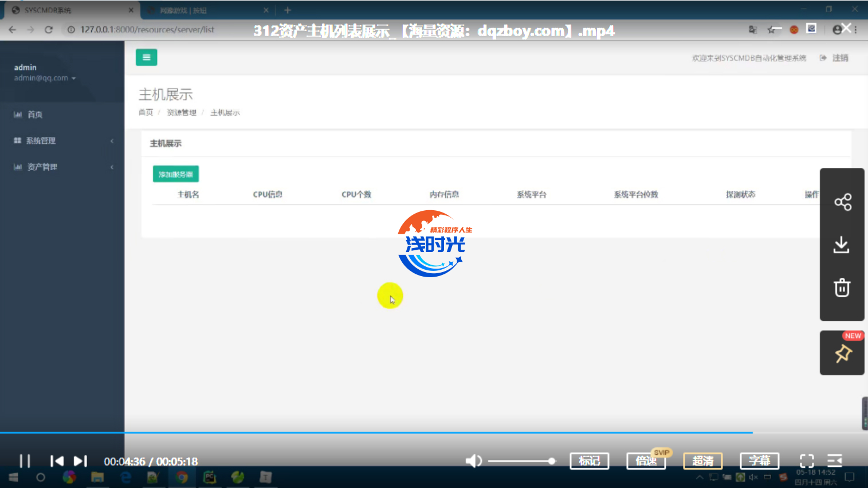
Task: Go back to the previous video
Action: pos(57,461)
